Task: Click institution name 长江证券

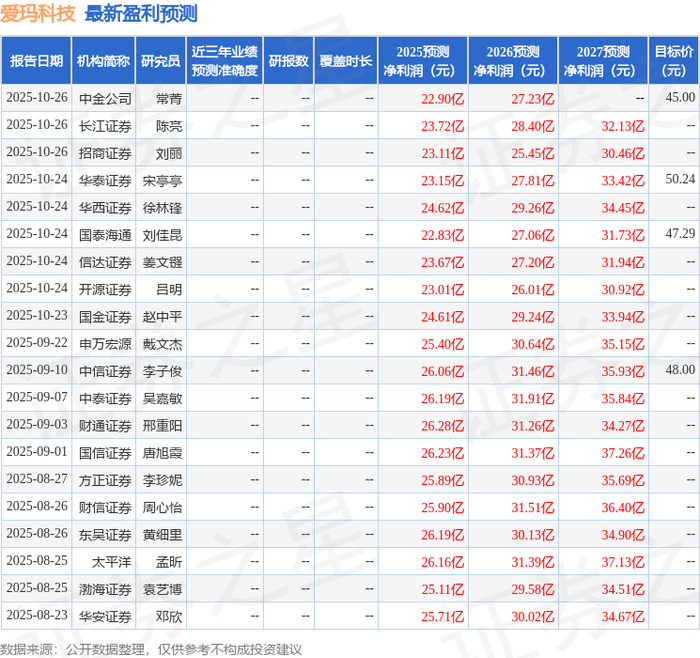Action: point(105,126)
